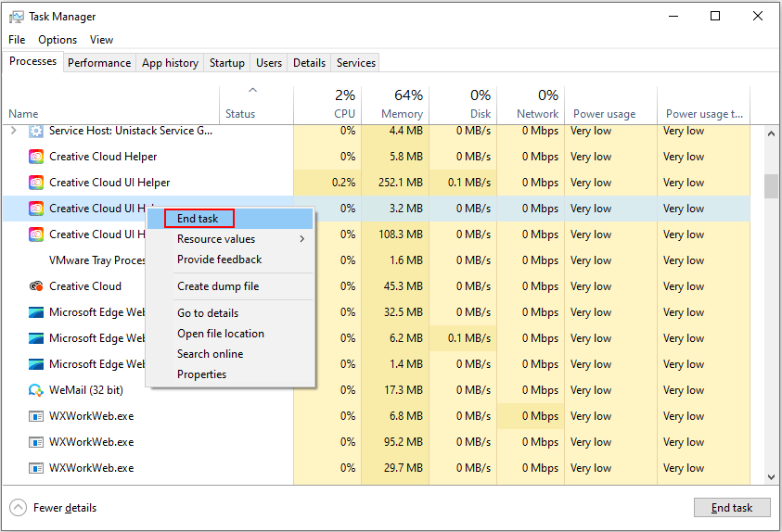Sort by Memory column header
This screenshot has width=782, height=532.
pyautogui.click(x=395, y=105)
